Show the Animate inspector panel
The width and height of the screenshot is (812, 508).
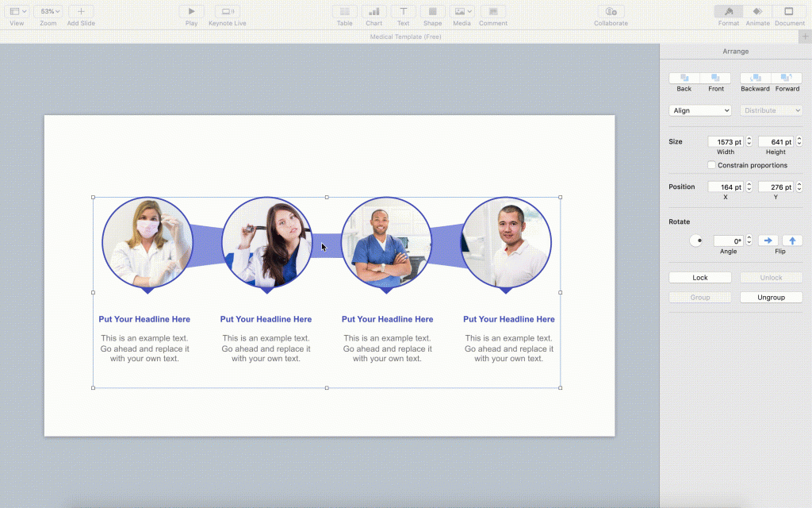tap(757, 12)
